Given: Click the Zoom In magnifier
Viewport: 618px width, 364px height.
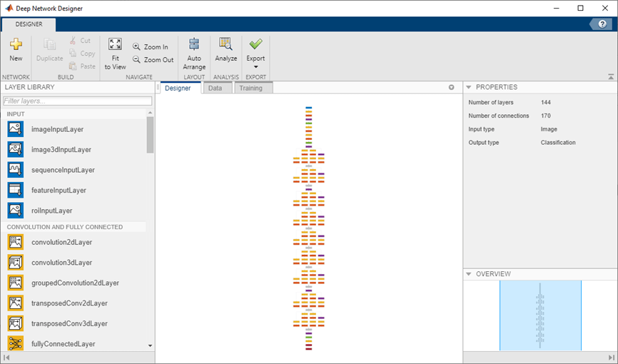Looking at the screenshot, I should pos(136,46).
